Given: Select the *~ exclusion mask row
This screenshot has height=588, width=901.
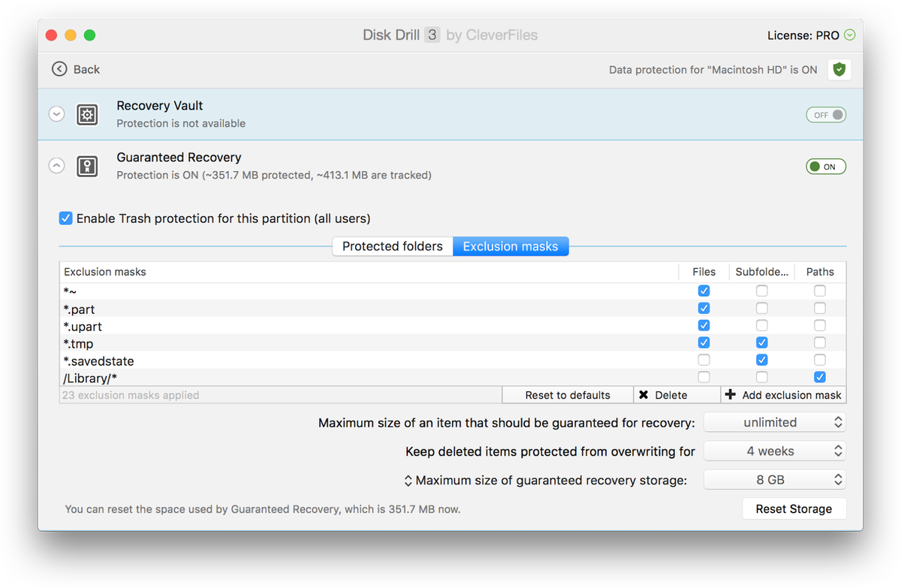Looking at the screenshot, I should (453, 291).
